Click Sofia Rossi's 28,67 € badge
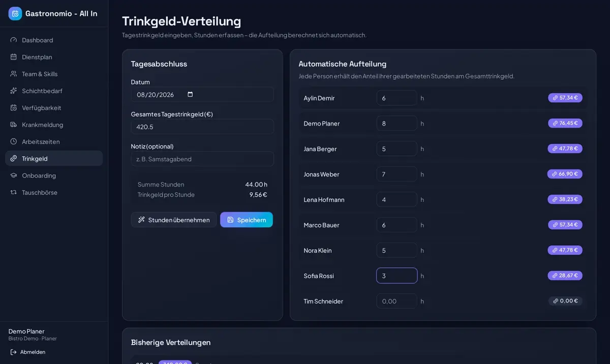 pos(565,276)
